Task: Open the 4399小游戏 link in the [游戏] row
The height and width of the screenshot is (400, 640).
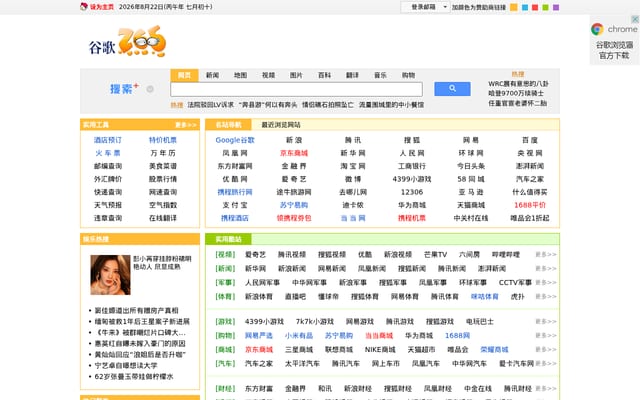Action: tap(264, 322)
